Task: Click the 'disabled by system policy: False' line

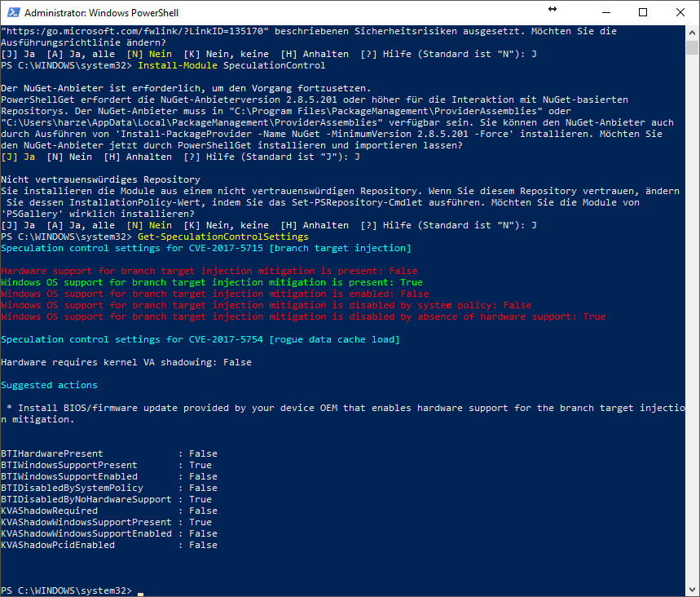Action: (x=266, y=305)
